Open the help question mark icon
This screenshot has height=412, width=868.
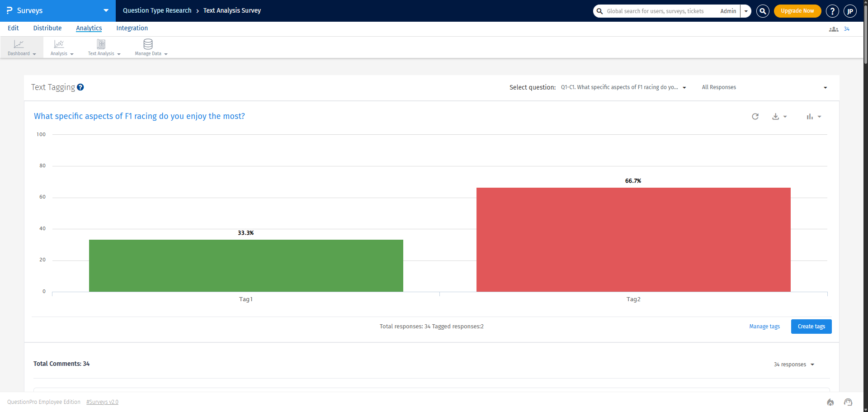click(832, 11)
